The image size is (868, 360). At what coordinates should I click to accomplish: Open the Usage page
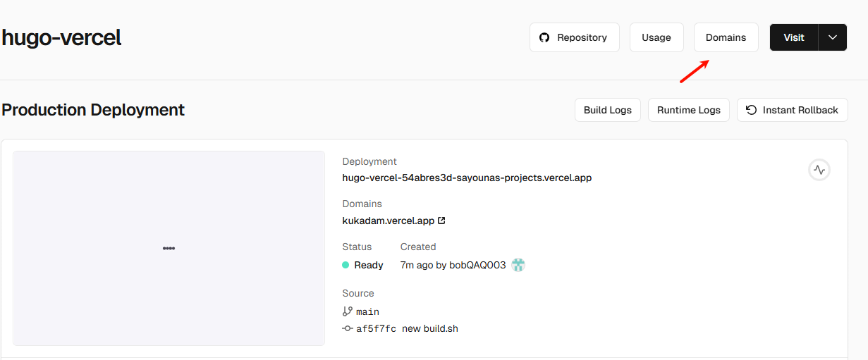click(x=656, y=37)
